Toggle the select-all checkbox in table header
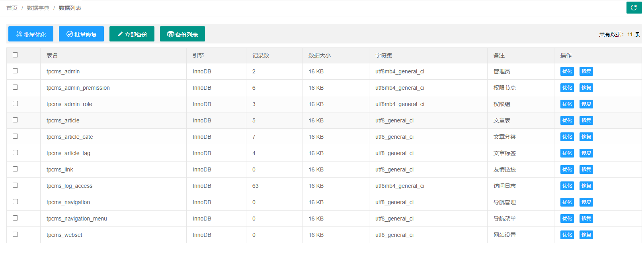This screenshot has width=644, height=256. 16,55
